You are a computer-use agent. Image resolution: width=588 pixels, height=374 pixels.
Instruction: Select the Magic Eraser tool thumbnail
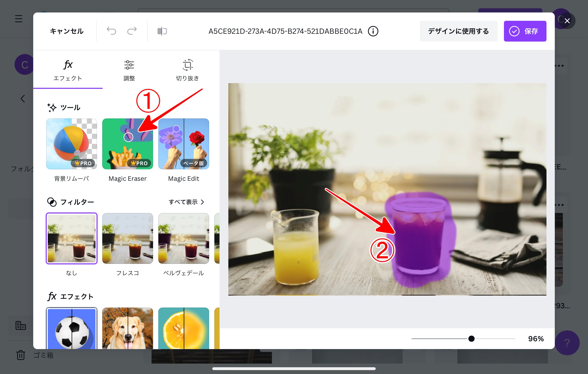128,144
